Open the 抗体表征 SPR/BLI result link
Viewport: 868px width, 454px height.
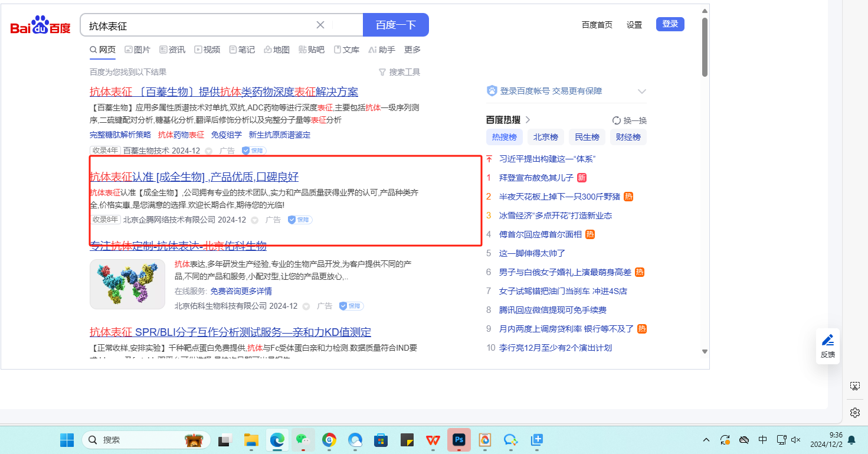[230, 332]
